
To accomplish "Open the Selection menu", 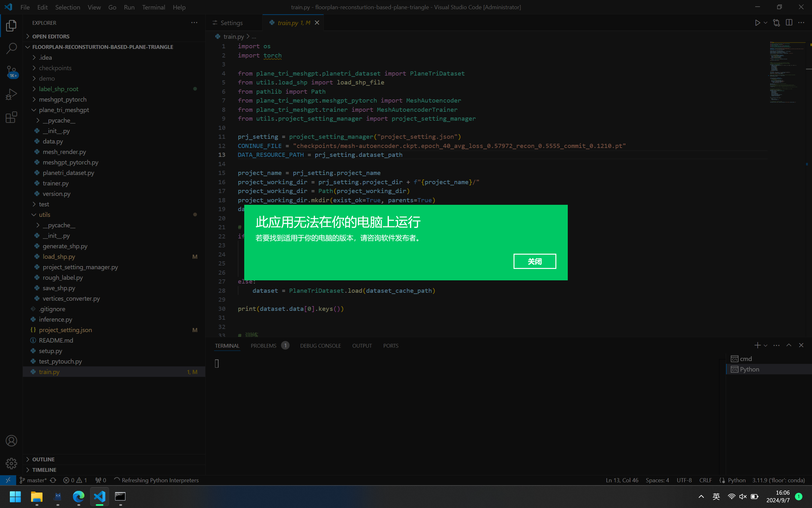I will [68, 7].
